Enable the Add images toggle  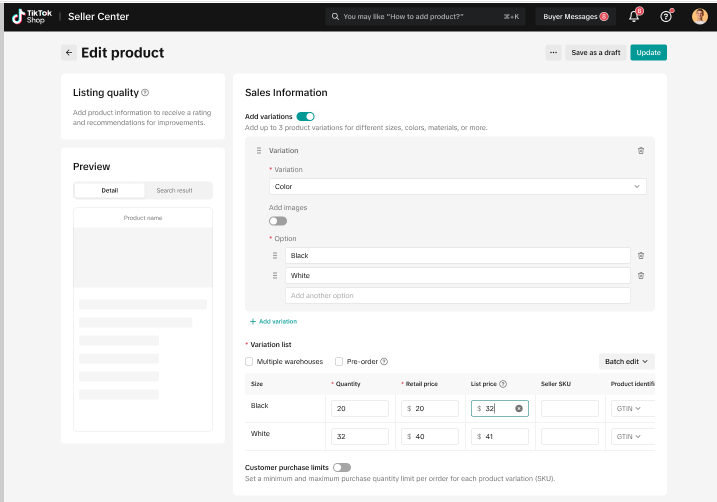pyautogui.click(x=278, y=221)
